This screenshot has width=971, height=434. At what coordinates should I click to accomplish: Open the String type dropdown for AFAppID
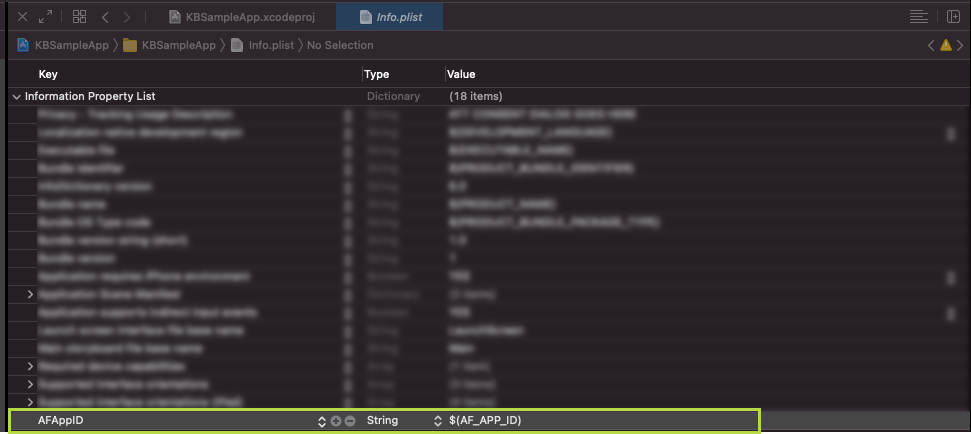[437, 421]
